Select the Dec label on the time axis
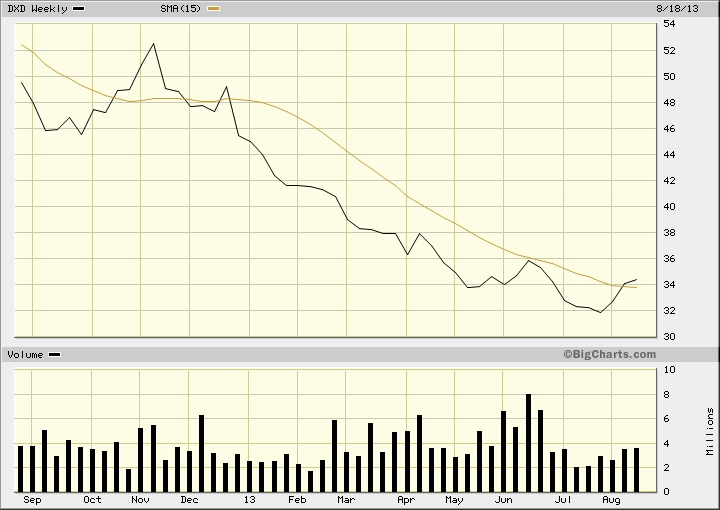 point(189,500)
